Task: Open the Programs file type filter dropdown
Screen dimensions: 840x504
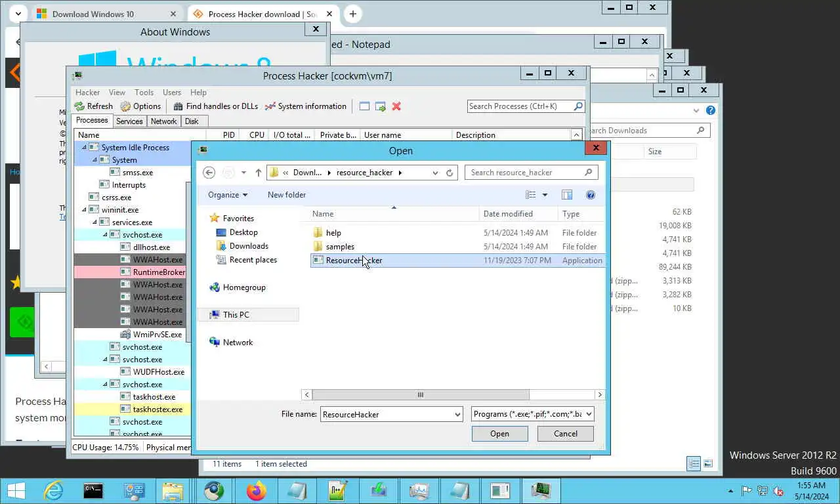Action: 589,414
